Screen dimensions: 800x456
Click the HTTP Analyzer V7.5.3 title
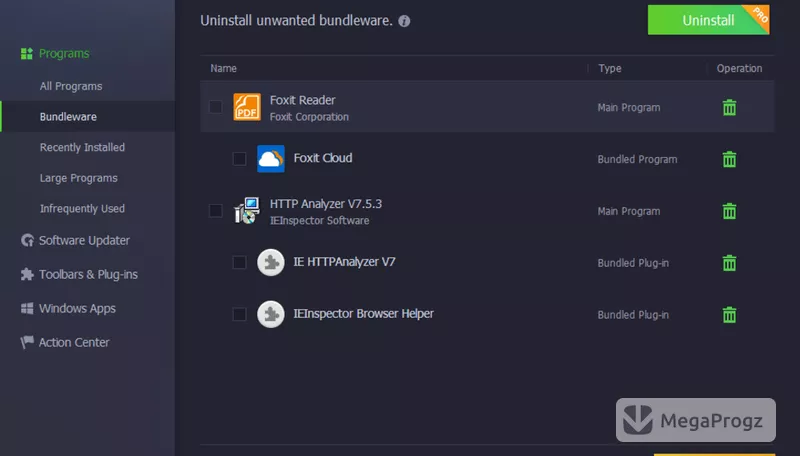[x=326, y=204]
